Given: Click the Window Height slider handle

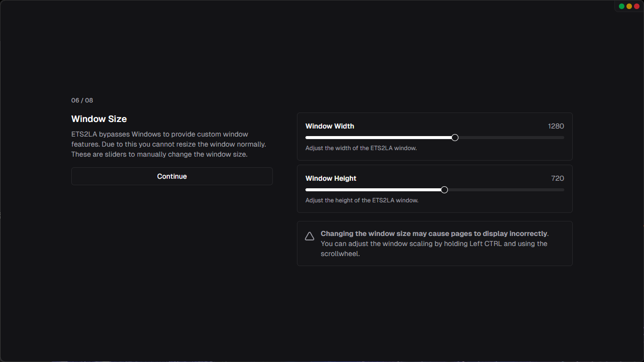Looking at the screenshot, I should point(444,190).
